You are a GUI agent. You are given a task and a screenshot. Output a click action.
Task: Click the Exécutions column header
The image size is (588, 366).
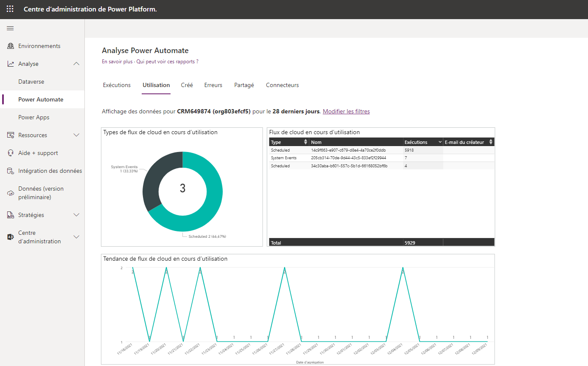coord(416,142)
